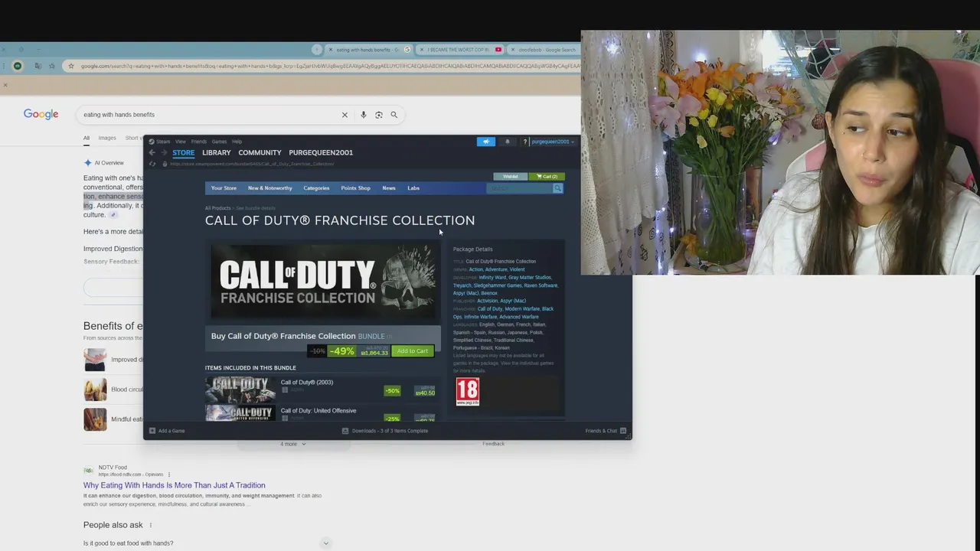Open the more options dots beside People also ask
This screenshot has height=551, width=980.
(150, 525)
